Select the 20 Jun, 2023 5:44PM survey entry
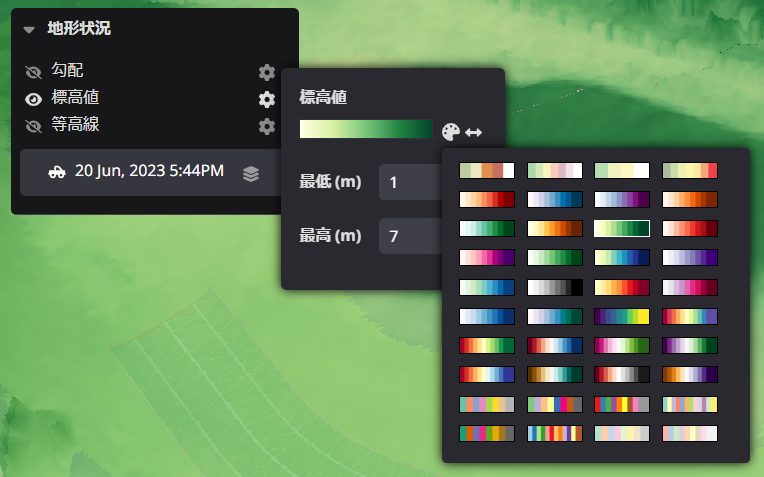This screenshot has width=764, height=477. tap(150, 172)
